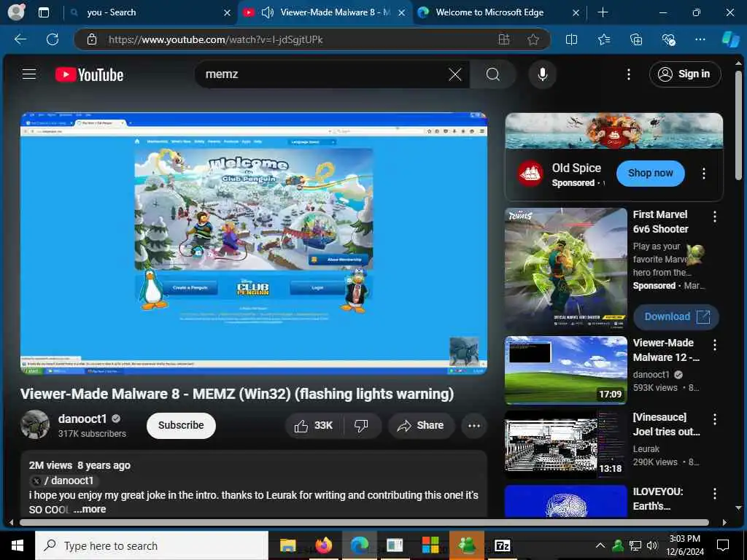This screenshot has width=747, height=560.
Task: Switch to Welcome to Microsoft Edge tab
Action: point(498,12)
